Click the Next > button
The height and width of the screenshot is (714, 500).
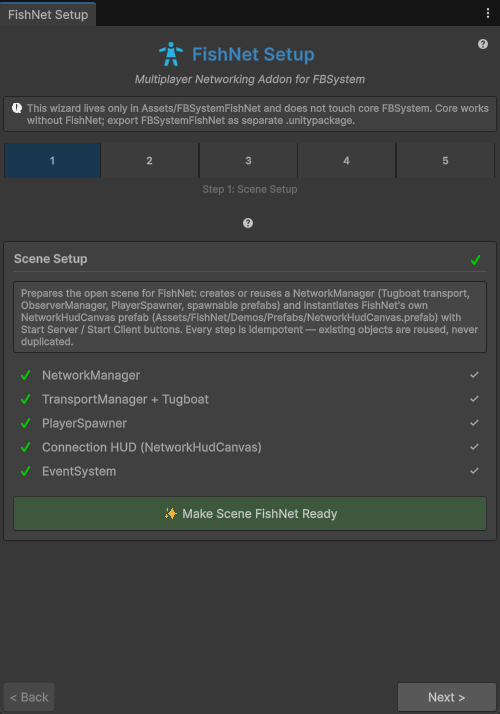coord(447,697)
